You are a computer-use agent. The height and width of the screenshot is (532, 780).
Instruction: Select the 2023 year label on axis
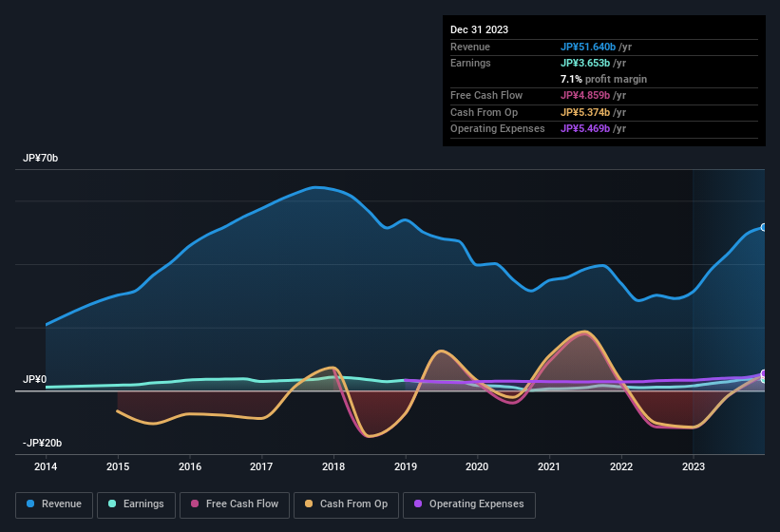coord(694,466)
